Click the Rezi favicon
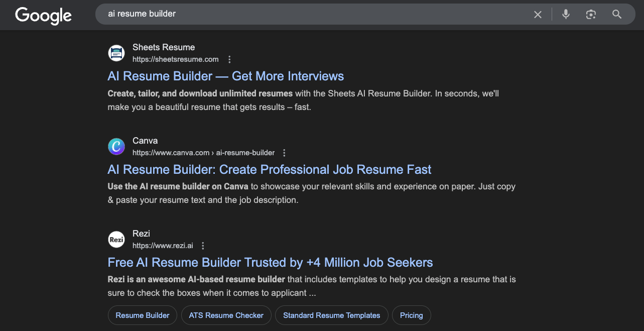 point(116,240)
